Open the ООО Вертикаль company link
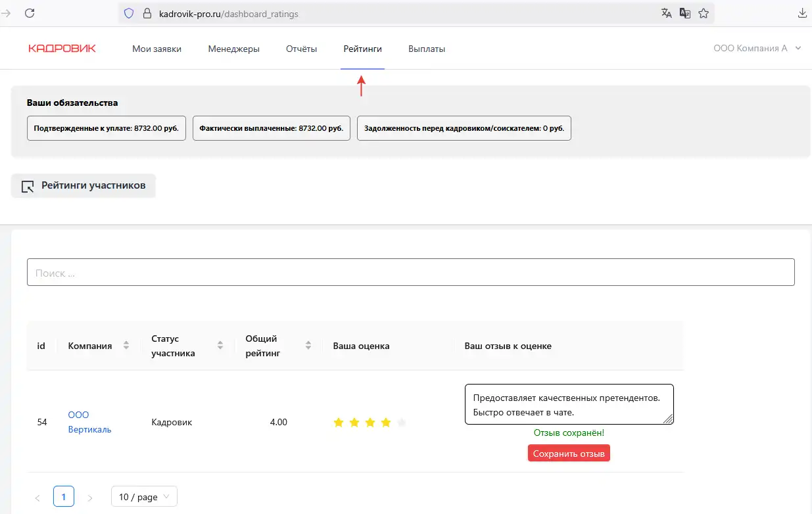Image resolution: width=812 pixels, height=514 pixels. click(x=89, y=422)
